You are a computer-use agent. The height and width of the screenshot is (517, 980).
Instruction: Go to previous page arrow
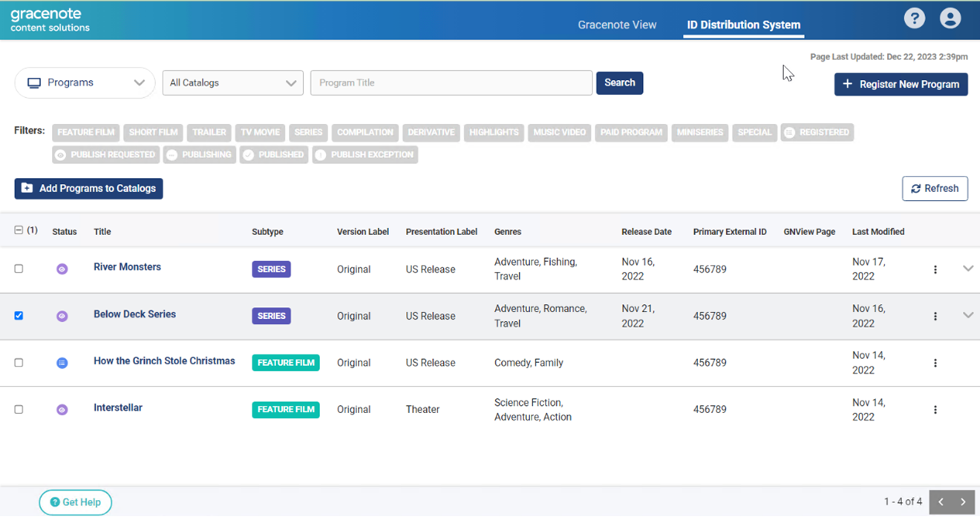941,502
